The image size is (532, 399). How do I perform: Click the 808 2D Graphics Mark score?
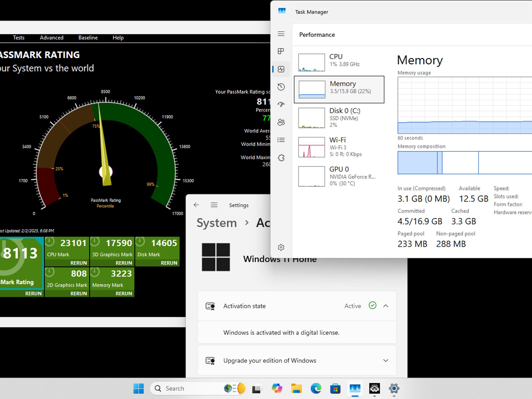[79, 274]
